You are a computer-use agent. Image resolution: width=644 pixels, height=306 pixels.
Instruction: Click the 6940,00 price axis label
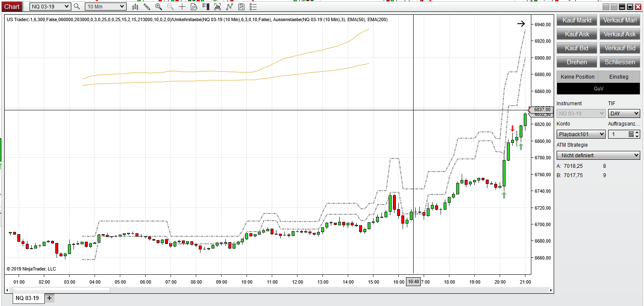542,25
